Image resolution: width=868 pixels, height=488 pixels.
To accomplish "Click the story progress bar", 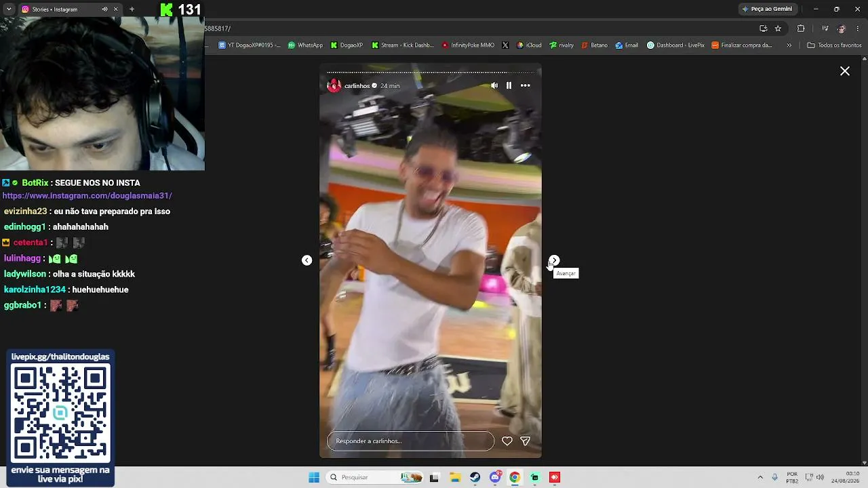I will (431, 72).
